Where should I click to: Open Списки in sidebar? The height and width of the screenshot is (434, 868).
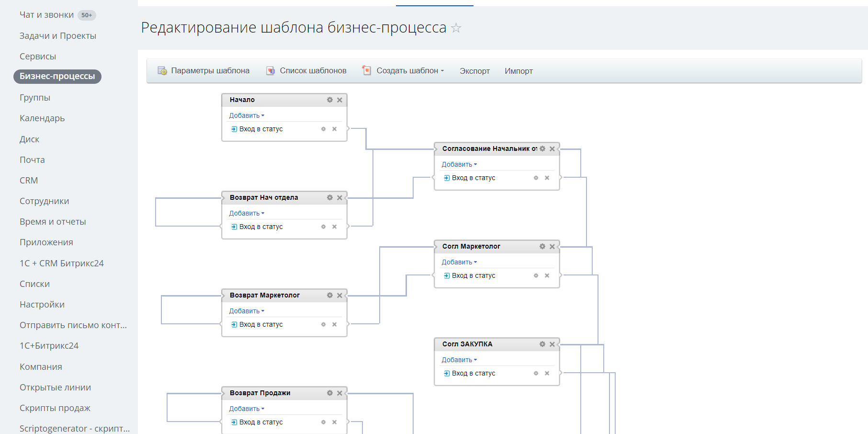pyautogui.click(x=34, y=284)
